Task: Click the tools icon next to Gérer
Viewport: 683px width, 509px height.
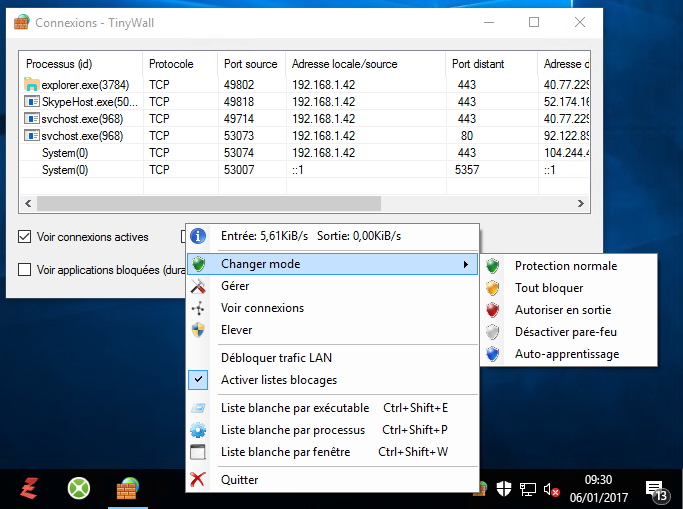Action: 198,286
